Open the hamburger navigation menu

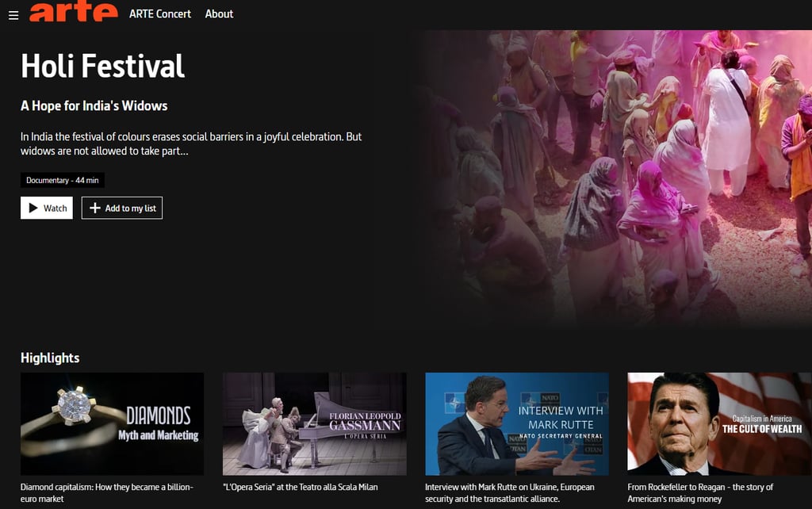[13, 15]
